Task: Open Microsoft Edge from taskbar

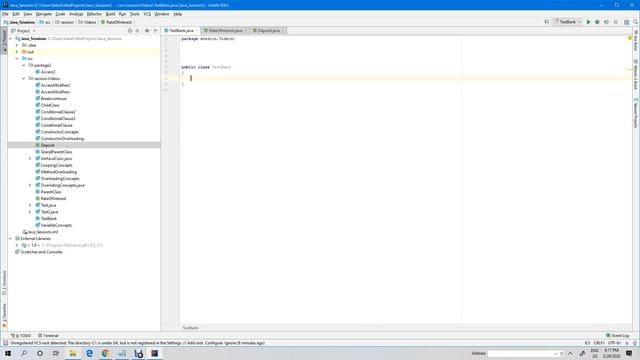Action: tap(89, 353)
